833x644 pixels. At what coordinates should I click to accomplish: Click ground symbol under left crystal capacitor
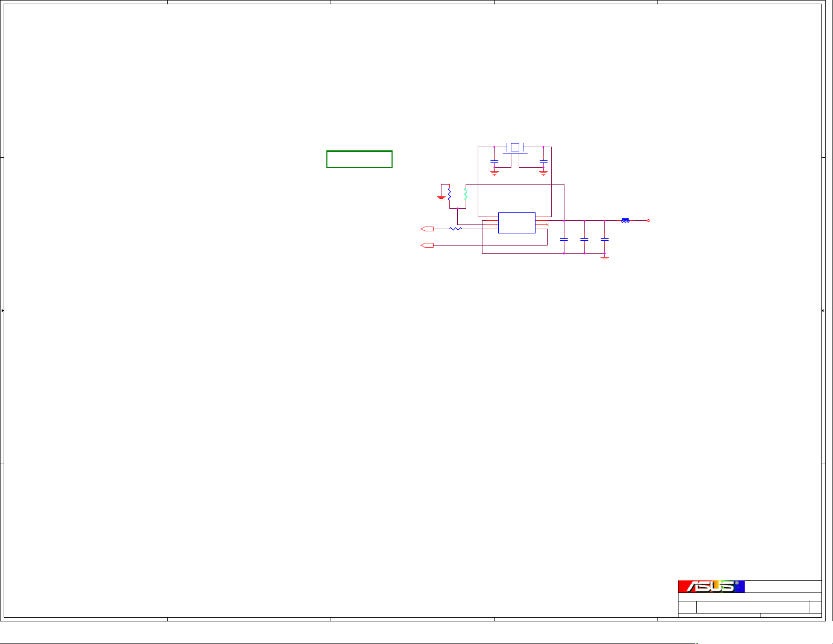494,172
